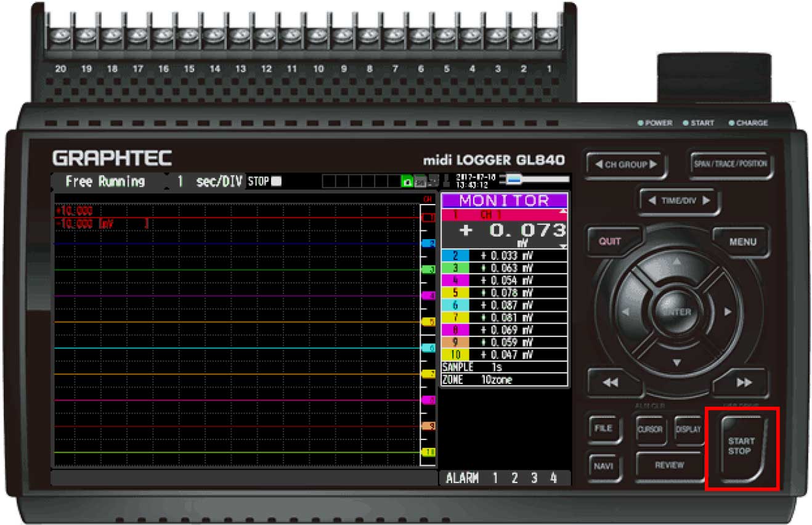Click the yellow-green channel 10 marker at waveform edge
This screenshot has height=525, width=812.
[428, 452]
